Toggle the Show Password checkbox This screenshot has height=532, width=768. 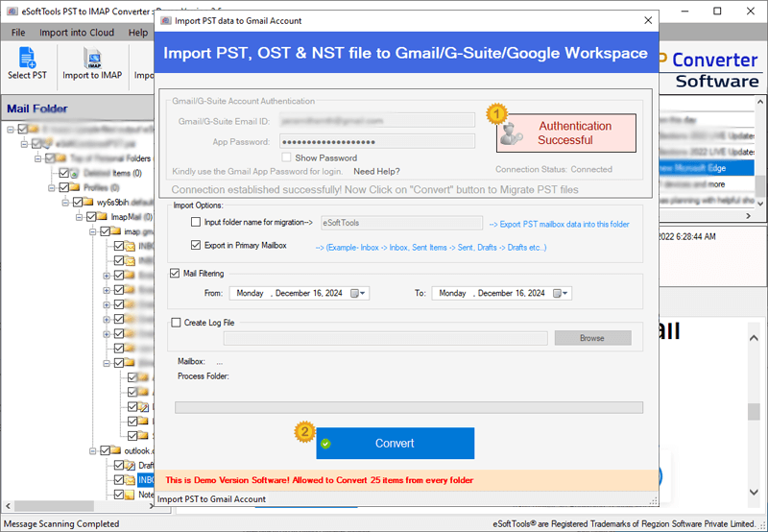click(x=286, y=157)
